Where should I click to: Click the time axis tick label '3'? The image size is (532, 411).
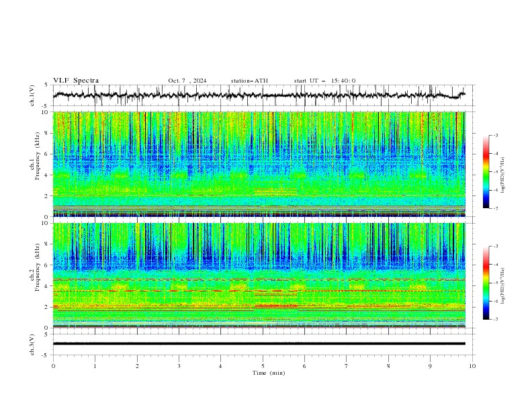pyautogui.click(x=179, y=366)
